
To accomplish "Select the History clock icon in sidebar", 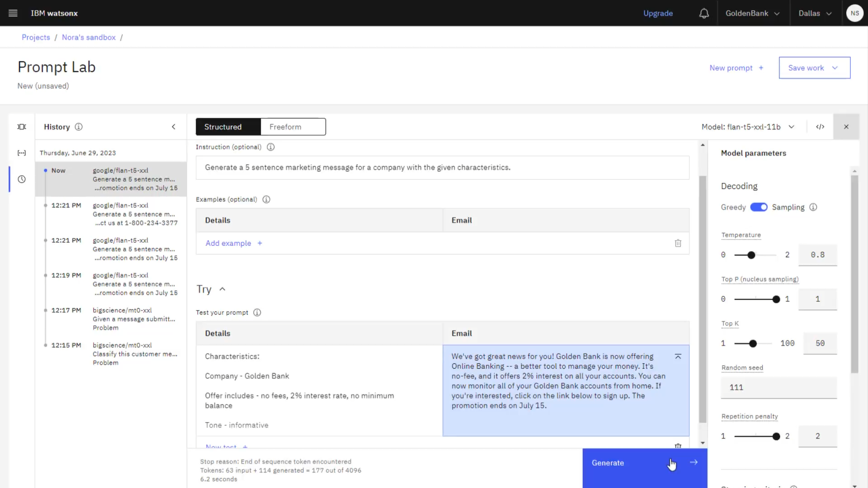I will click(x=22, y=179).
